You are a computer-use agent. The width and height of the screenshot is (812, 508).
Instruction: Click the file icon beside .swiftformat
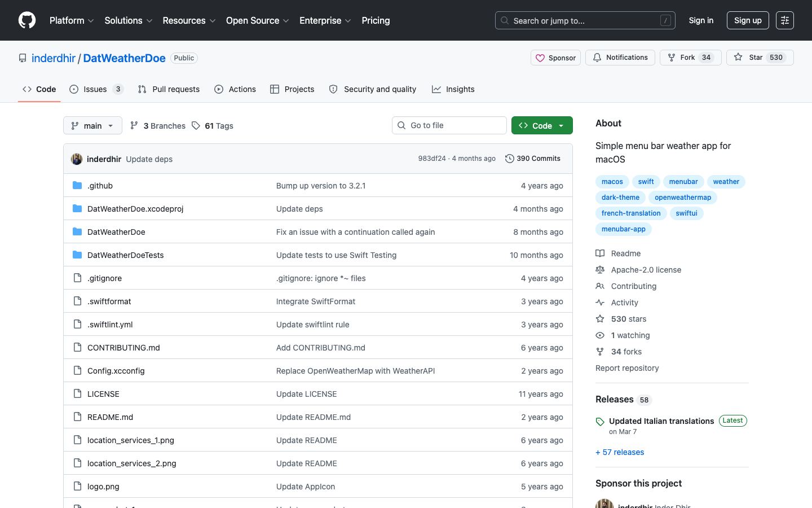pos(77,301)
